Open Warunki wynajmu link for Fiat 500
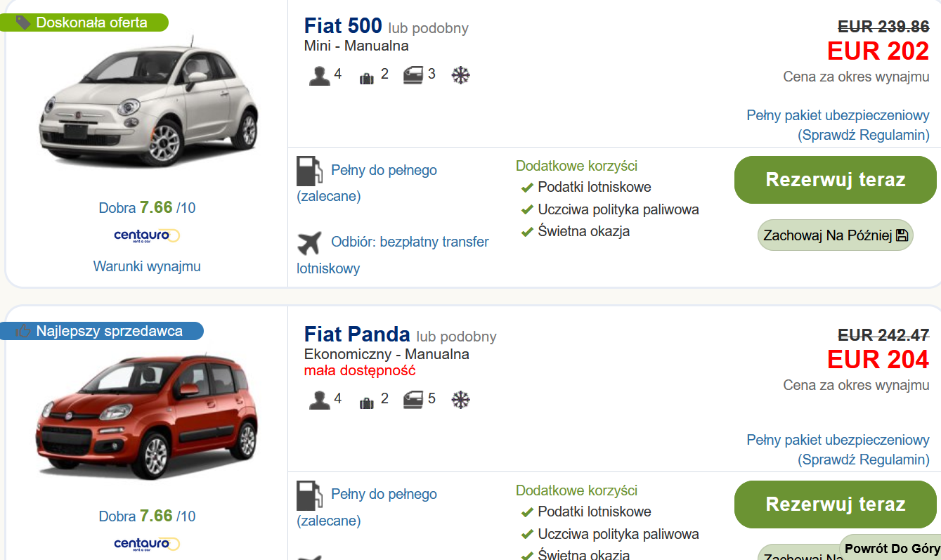This screenshot has width=941, height=560. tap(147, 266)
